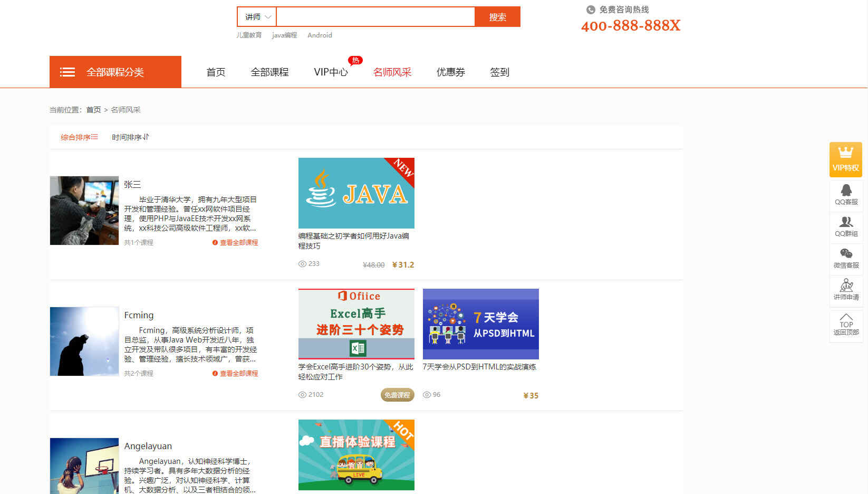
Task: Click 共1个课程 text
Action: click(x=139, y=243)
